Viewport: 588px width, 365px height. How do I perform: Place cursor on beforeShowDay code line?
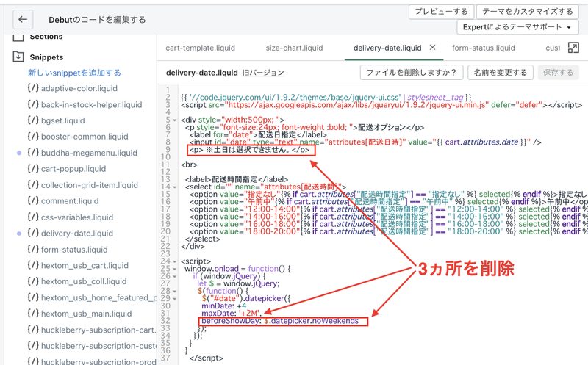280,321
